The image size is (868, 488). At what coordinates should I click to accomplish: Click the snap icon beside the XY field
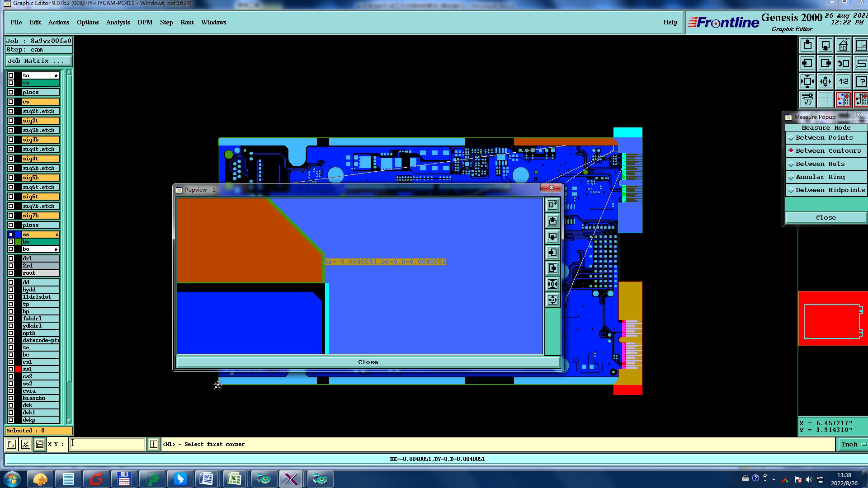40,444
